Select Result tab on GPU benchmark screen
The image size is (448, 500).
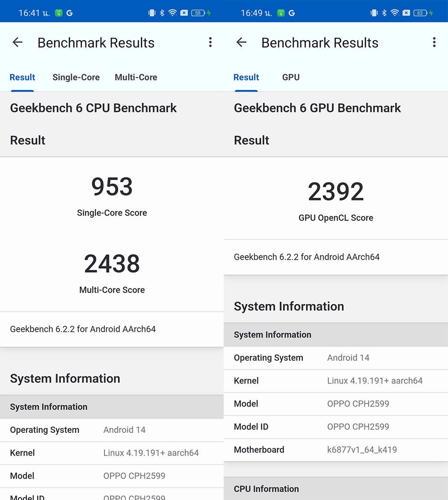coord(246,77)
